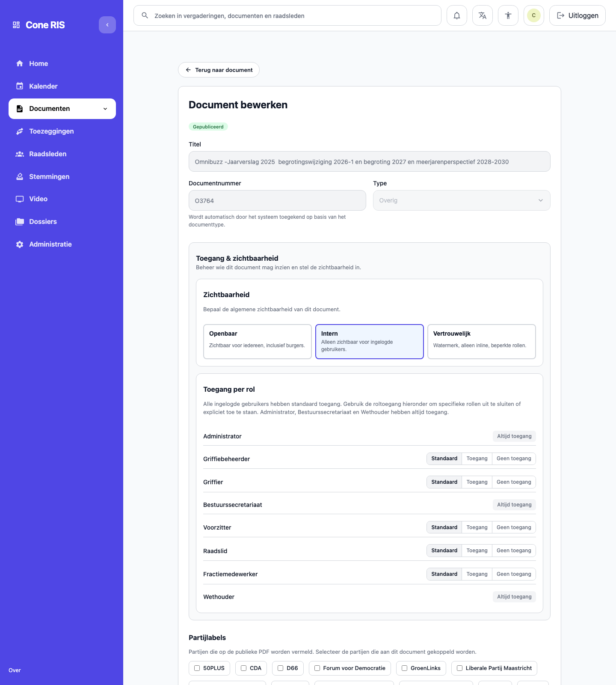This screenshot has height=685, width=616.
Task: Set Raadslid to Toegang
Action: (x=477, y=551)
